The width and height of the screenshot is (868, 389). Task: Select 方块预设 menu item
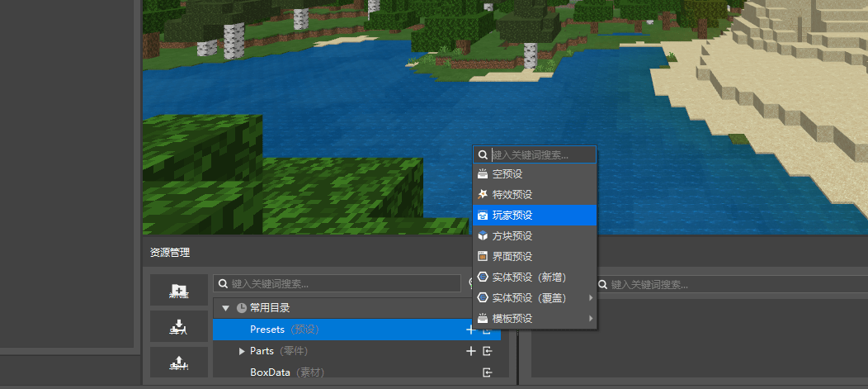point(534,236)
